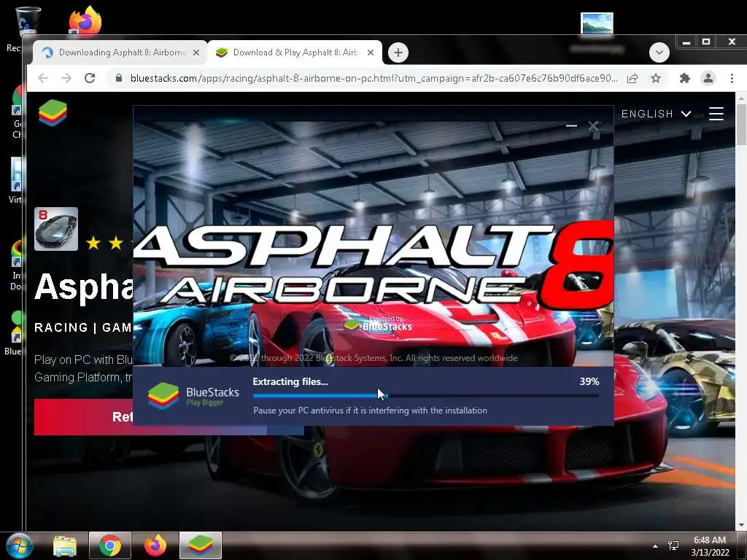Screen dimensions: 747x560
Task: Click the page vertical scrollbar
Action: [x=741, y=124]
